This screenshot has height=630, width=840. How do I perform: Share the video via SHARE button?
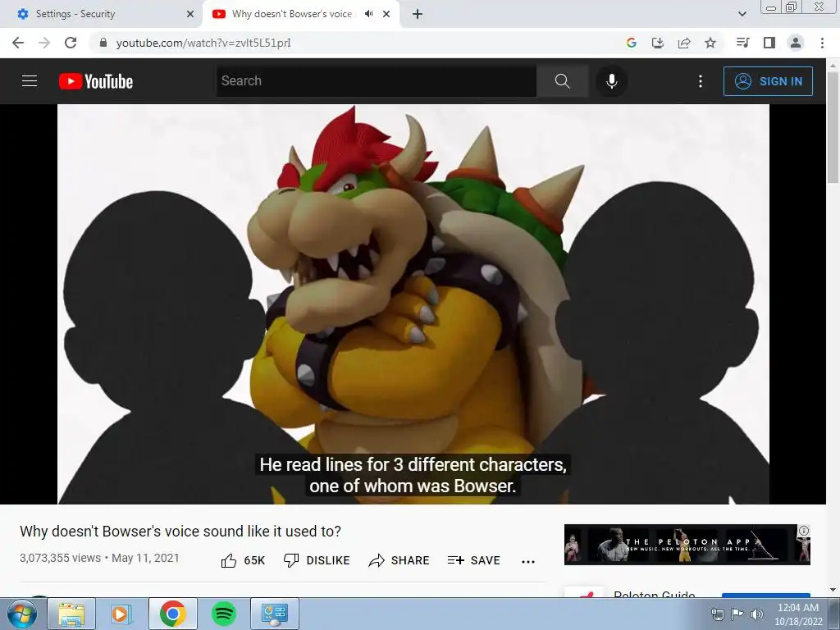point(399,560)
